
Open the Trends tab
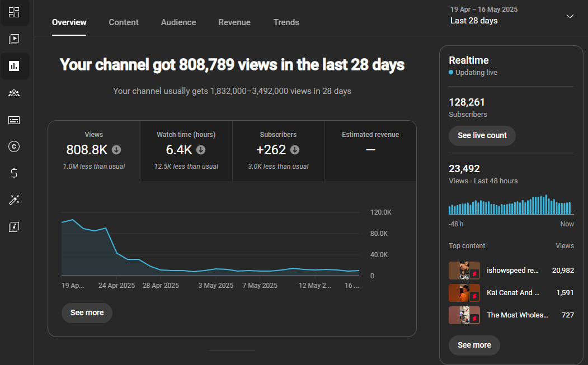click(286, 22)
